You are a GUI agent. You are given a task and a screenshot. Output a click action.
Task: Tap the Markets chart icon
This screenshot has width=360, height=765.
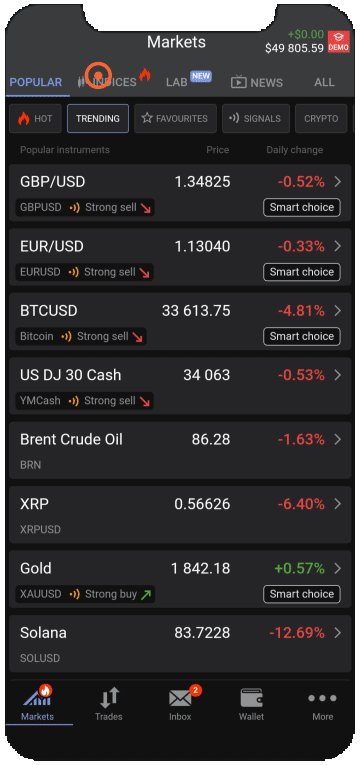(x=38, y=696)
